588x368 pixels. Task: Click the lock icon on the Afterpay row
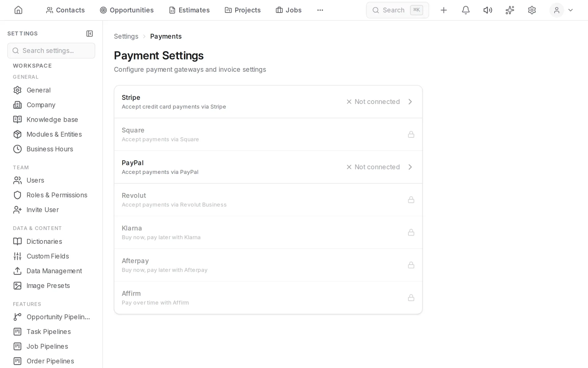411,265
